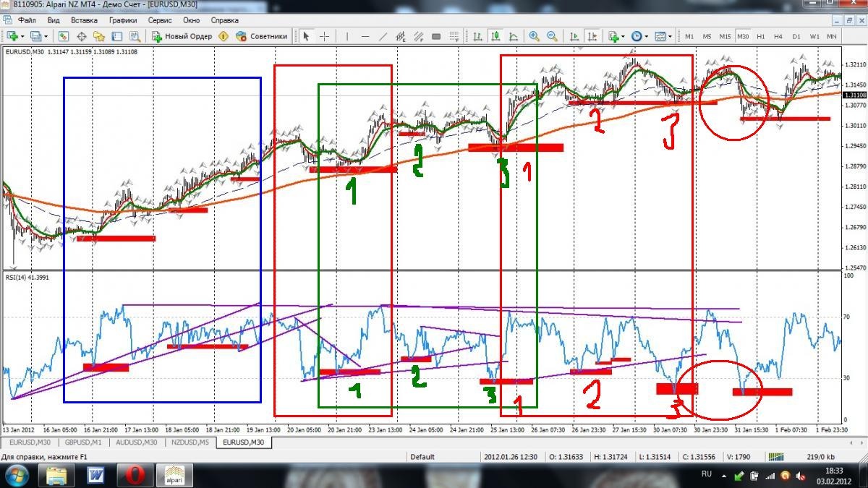Screen dimensions: 868x488
Task: Click the zoom in magnifier icon
Action: 534,36
